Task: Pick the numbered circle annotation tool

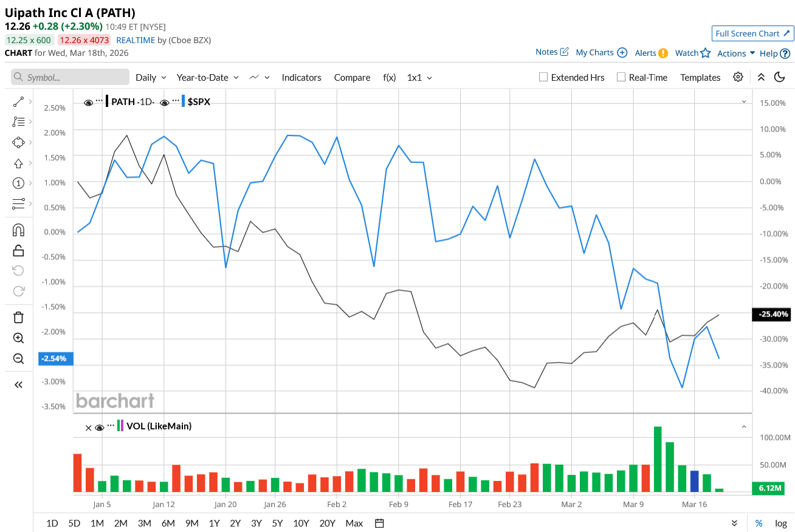Action: 18,183
